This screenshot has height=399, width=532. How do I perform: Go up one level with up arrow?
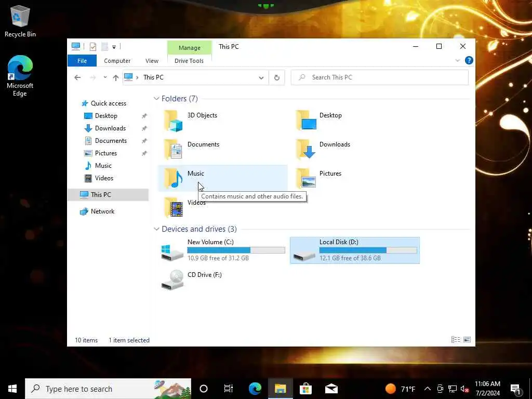(x=116, y=78)
